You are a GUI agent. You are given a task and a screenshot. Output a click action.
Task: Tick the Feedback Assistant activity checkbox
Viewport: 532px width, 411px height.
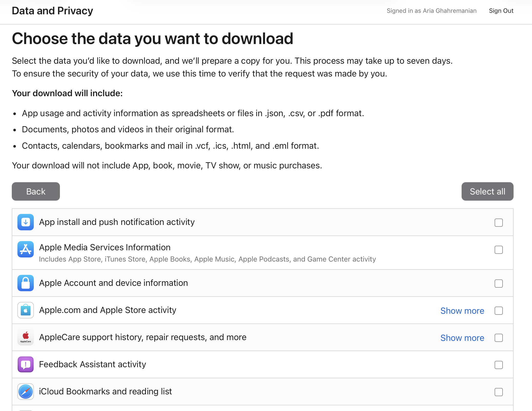498,365
